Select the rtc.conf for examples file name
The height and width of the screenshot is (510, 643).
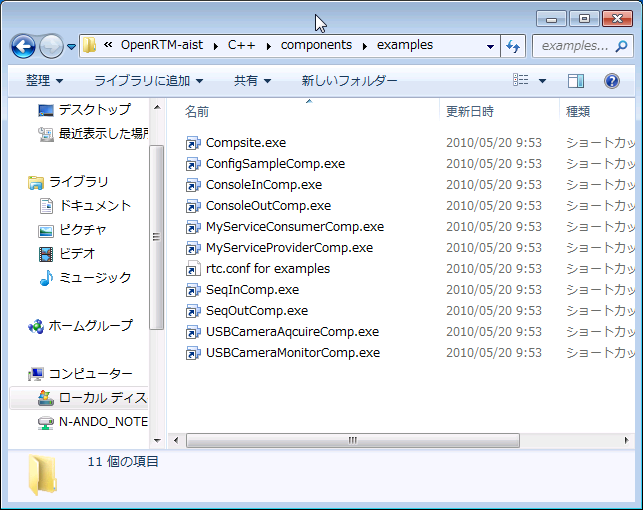[268, 269]
